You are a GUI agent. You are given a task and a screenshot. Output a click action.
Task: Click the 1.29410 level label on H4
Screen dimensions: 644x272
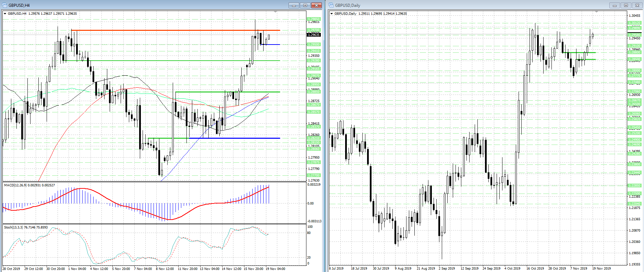314,51
